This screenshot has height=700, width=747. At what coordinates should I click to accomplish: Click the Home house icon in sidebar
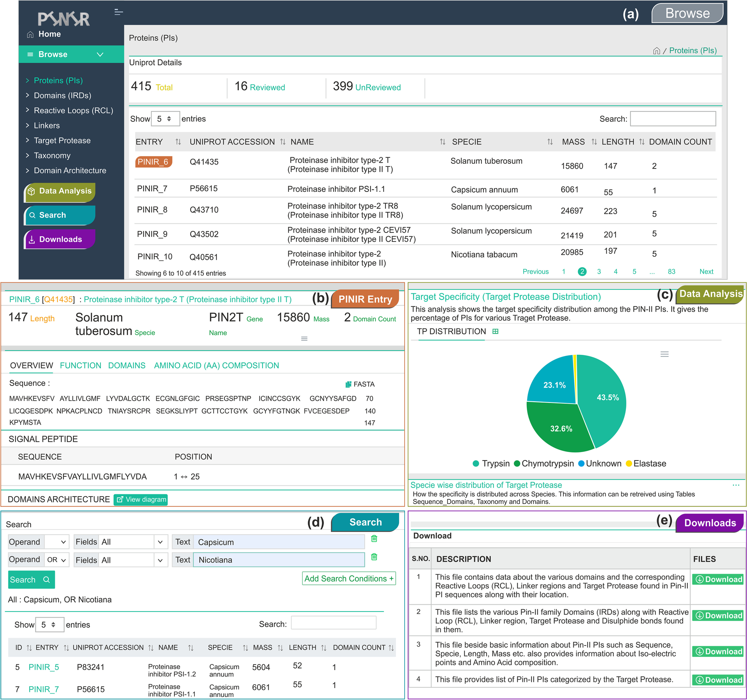pyautogui.click(x=30, y=35)
